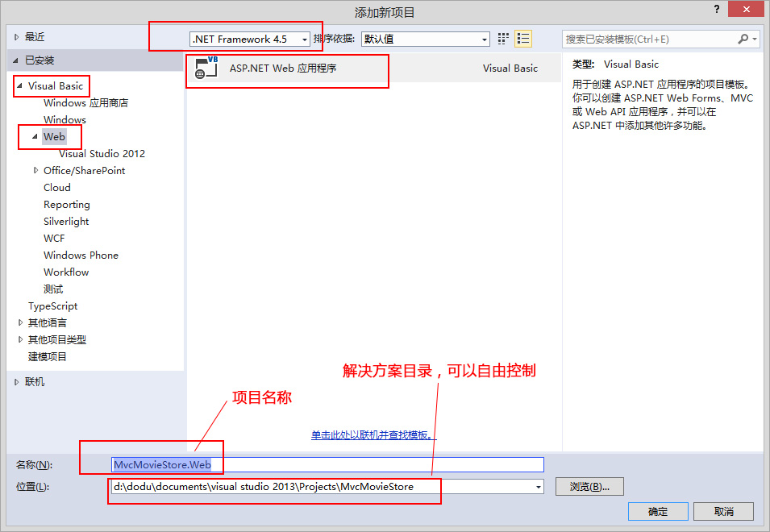Screen dimensions: 770x532
Task: Select ASP.NET Web 应用程序 template
Action: (x=373, y=68)
